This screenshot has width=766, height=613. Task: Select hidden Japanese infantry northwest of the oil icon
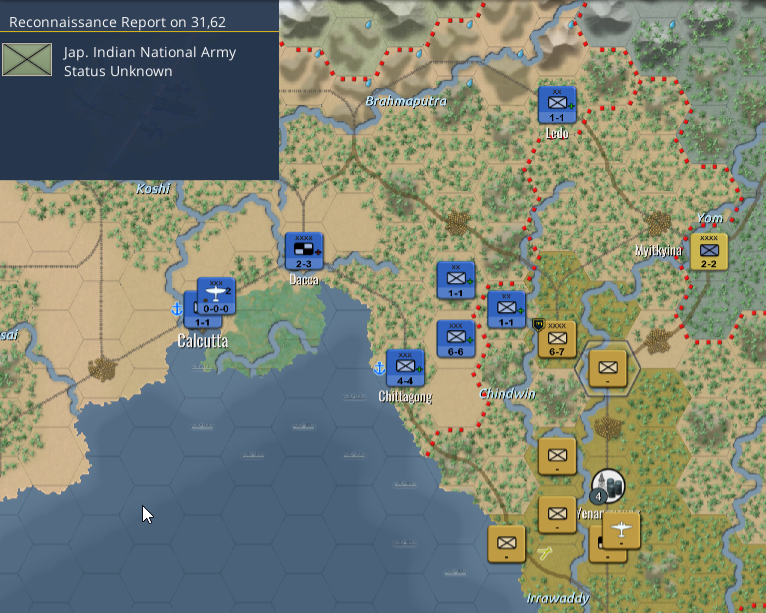[x=557, y=456]
